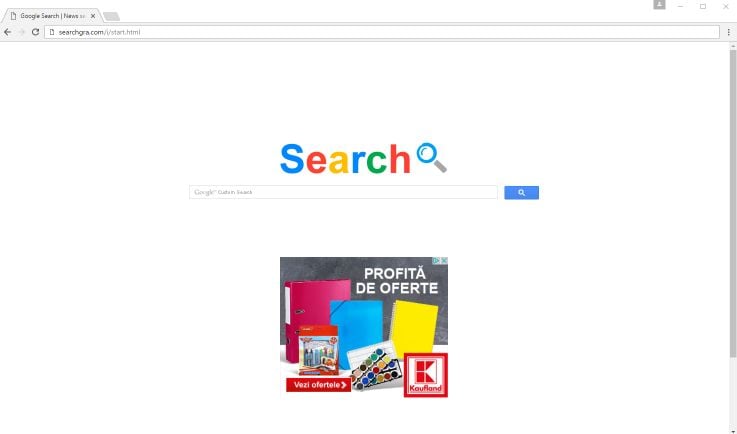Screen dimensions: 737x434
Task: Open a new tab
Action: (111, 16)
